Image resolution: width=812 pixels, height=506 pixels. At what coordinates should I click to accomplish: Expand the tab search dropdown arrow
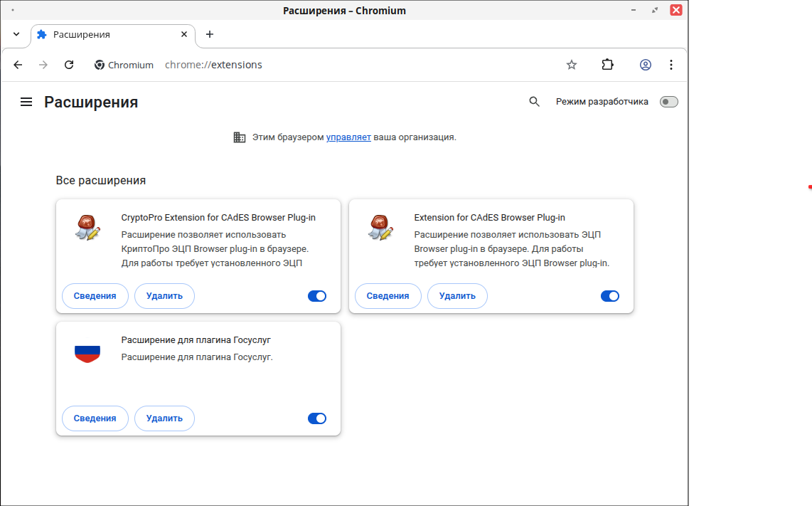click(16, 34)
